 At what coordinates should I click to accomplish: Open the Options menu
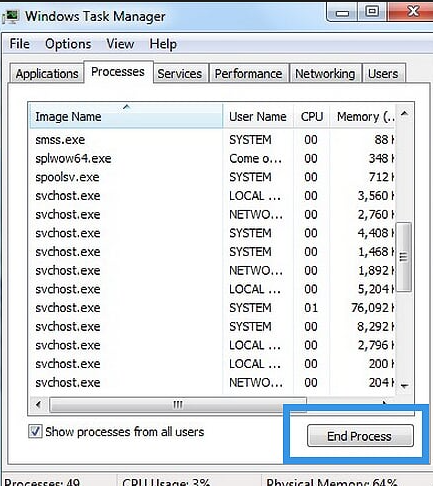coord(68,44)
